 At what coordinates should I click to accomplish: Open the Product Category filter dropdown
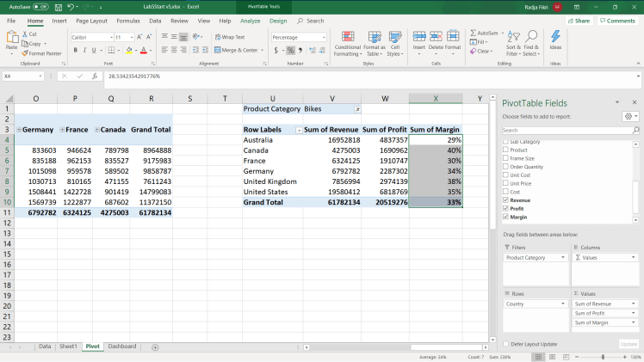[x=357, y=109]
